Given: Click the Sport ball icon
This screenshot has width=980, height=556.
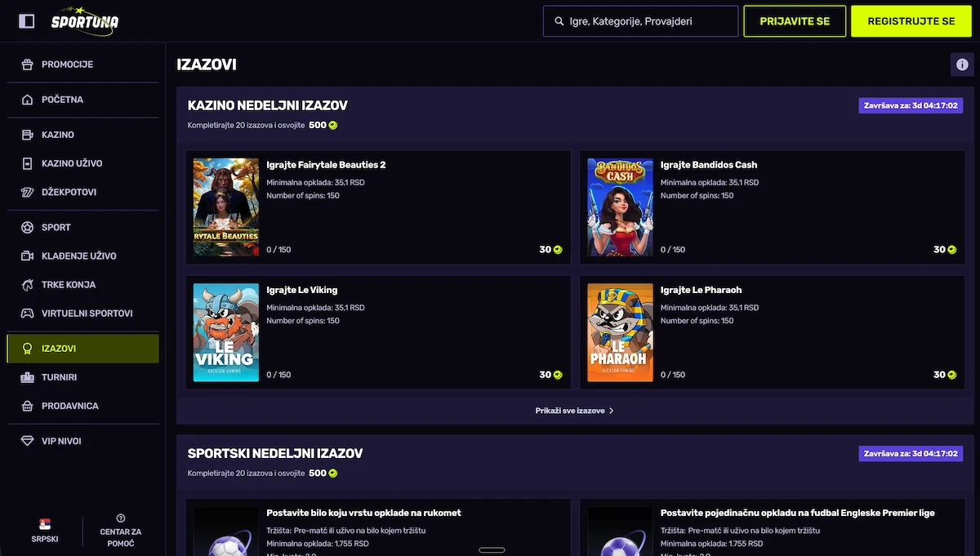Looking at the screenshot, I should pos(27,227).
